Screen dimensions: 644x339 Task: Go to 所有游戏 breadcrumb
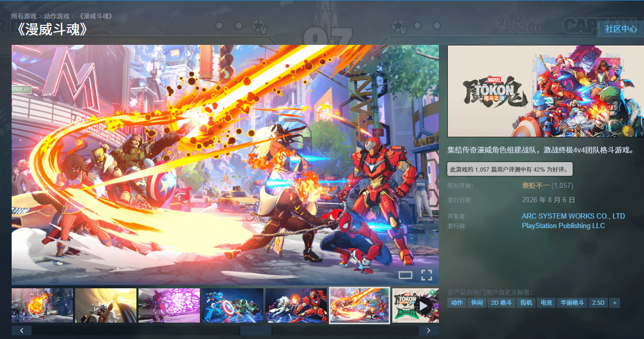(24, 16)
